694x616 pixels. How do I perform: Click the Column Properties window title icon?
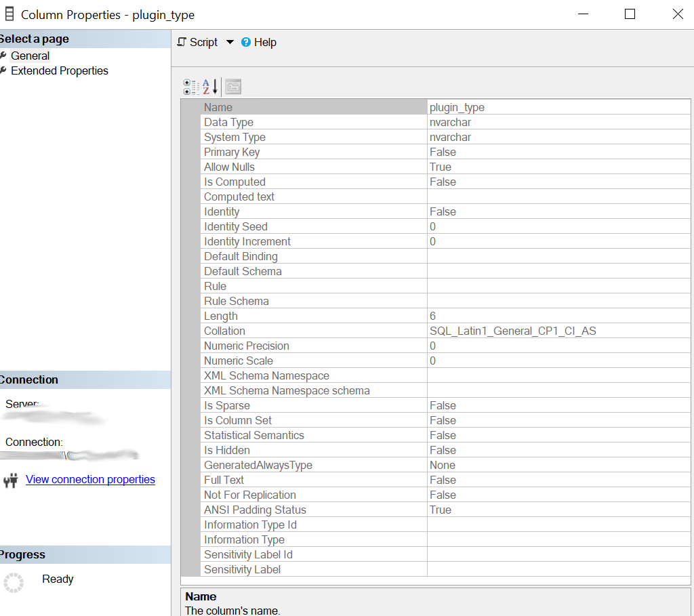coord(9,14)
